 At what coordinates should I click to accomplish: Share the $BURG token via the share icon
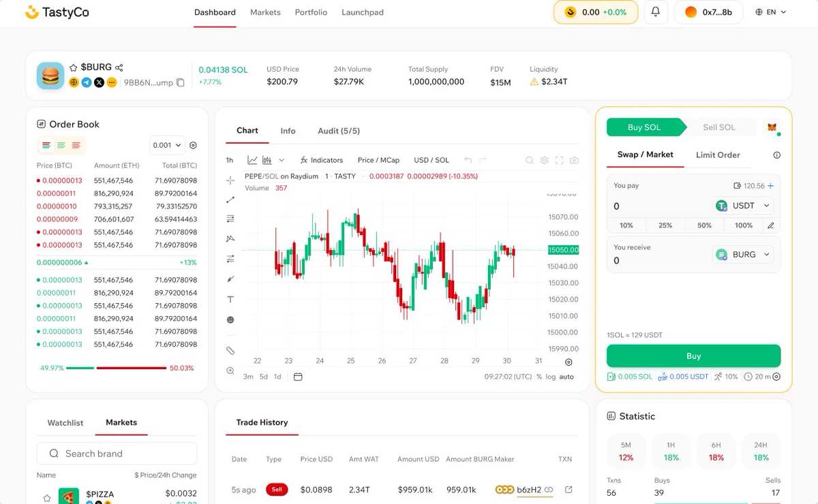(x=119, y=67)
